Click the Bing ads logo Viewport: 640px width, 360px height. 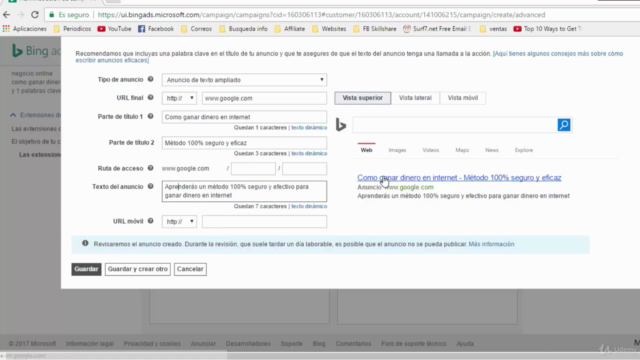(36, 51)
